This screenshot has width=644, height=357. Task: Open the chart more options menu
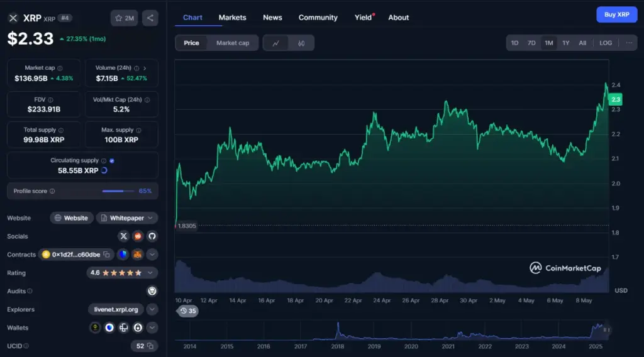pos(629,43)
